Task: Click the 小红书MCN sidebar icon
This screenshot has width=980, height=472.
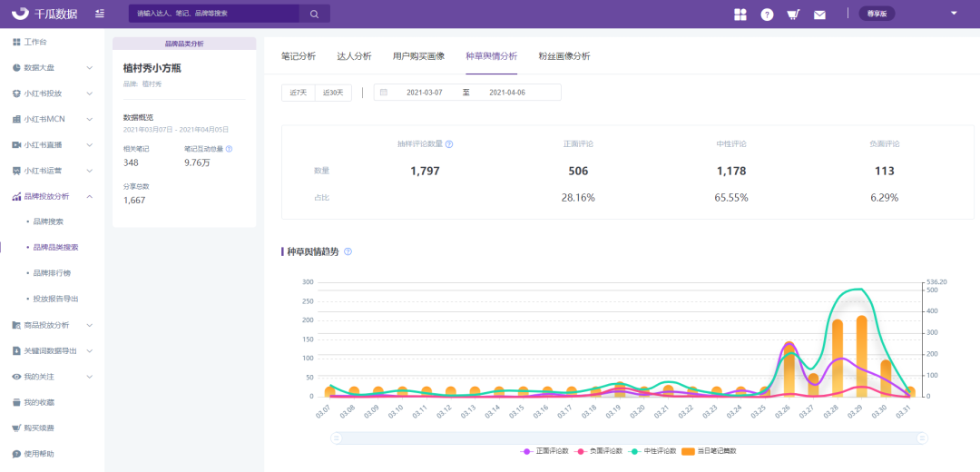Action: tap(17, 119)
